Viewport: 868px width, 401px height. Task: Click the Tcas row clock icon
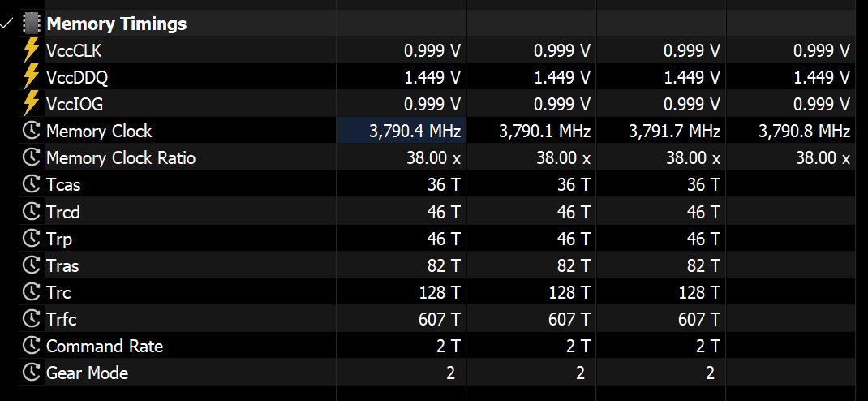coord(31,185)
